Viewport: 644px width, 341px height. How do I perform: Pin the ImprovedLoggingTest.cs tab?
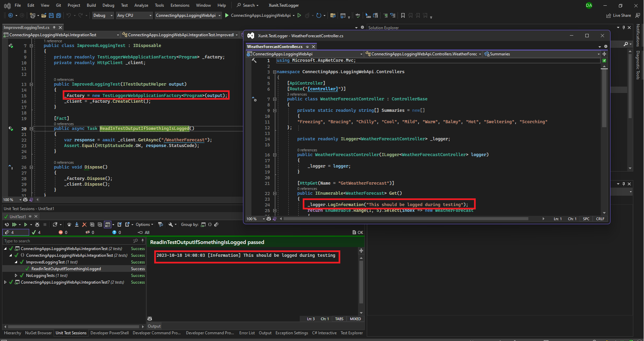pos(54,28)
